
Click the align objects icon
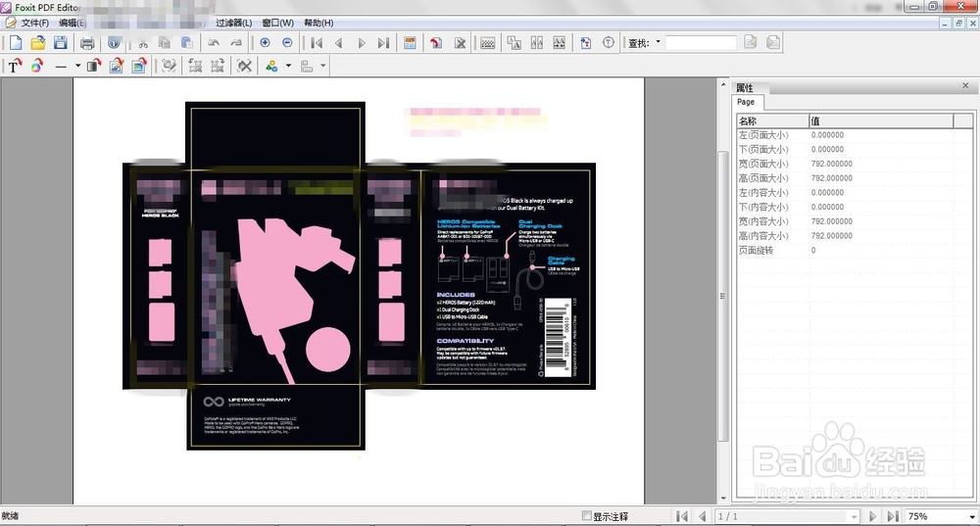[307, 66]
